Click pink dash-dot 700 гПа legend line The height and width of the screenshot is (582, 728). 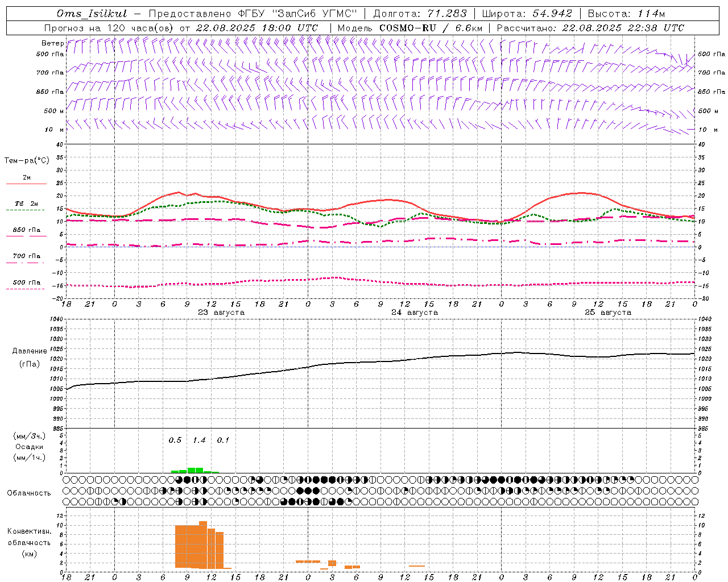[25, 263]
